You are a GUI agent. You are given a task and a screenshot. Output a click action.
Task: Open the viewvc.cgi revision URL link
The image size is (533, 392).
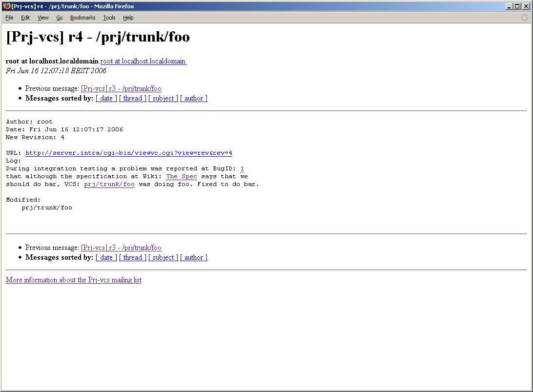[x=129, y=153]
